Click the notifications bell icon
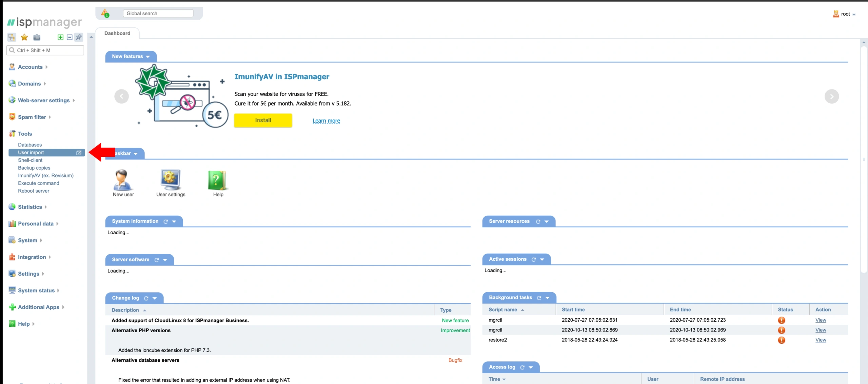This screenshot has height=384, width=868. (x=105, y=14)
